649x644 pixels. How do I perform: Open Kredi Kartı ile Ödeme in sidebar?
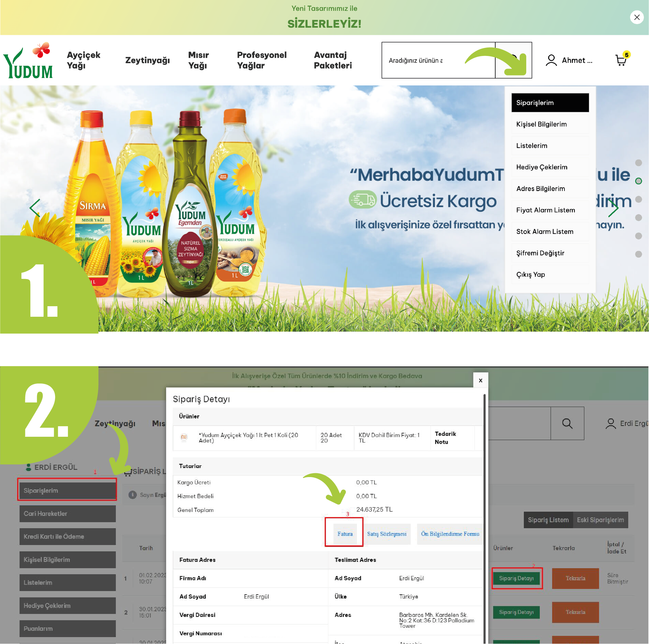click(67, 537)
